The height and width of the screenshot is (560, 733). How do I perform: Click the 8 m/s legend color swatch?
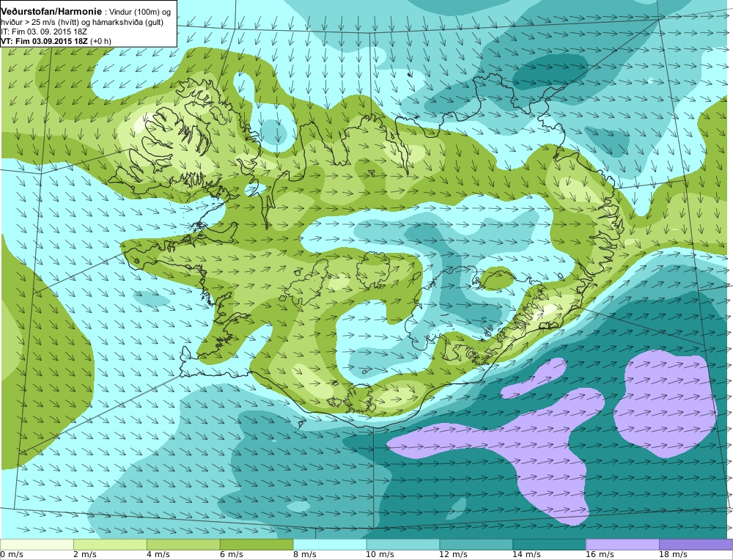pyautogui.click(x=330, y=545)
